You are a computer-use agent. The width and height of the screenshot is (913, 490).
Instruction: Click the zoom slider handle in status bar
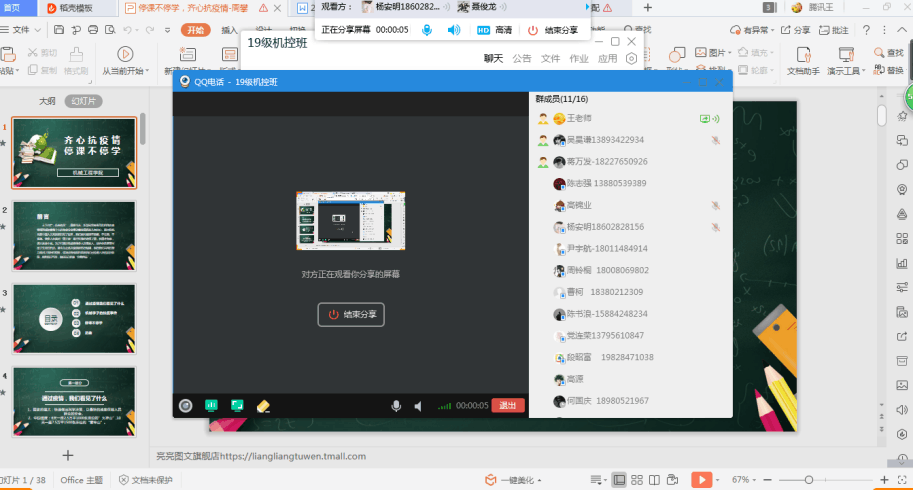tap(809, 480)
